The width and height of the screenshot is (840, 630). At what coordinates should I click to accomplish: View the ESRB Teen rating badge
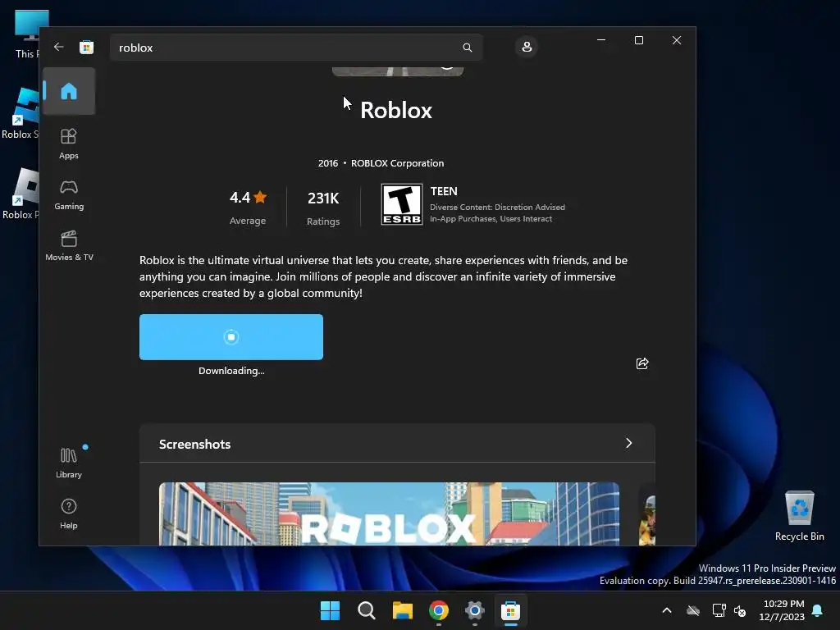point(401,204)
